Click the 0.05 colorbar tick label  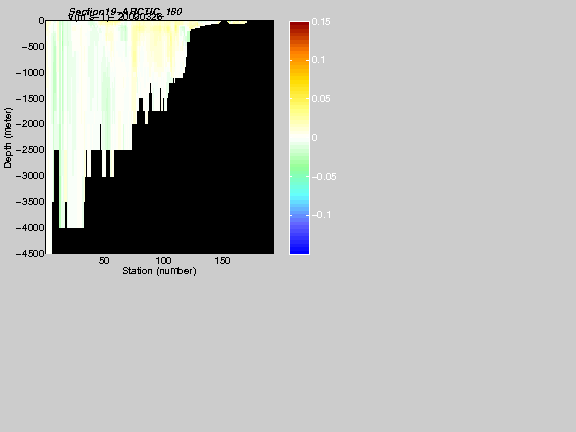tap(321, 98)
